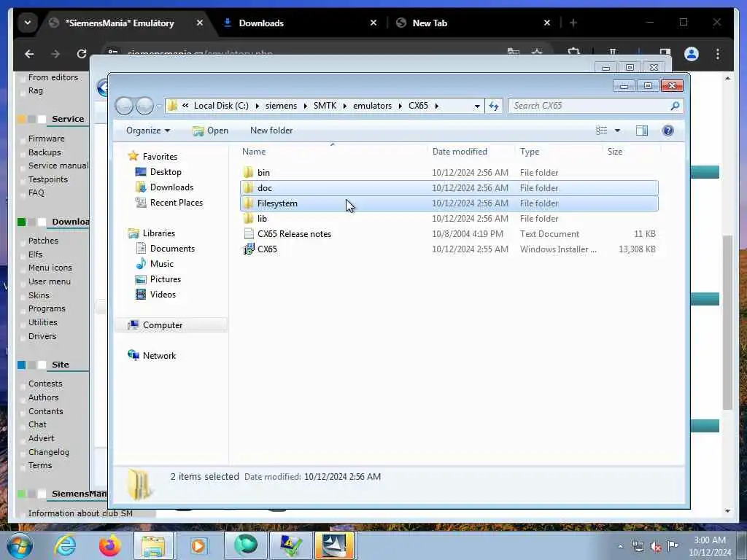This screenshot has height=560, width=747.
Task: Open the tab search dropdown in browser
Action: (28, 23)
